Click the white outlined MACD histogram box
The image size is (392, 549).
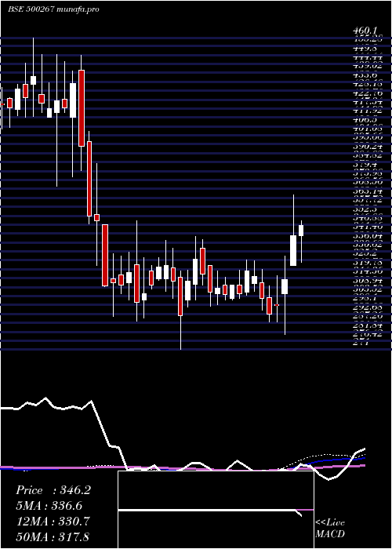pyautogui.click(x=216, y=510)
